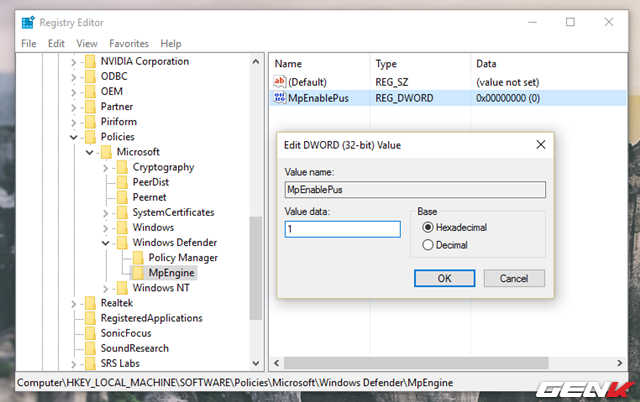Click the ODBC folder icon

click(x=90, y=76)
